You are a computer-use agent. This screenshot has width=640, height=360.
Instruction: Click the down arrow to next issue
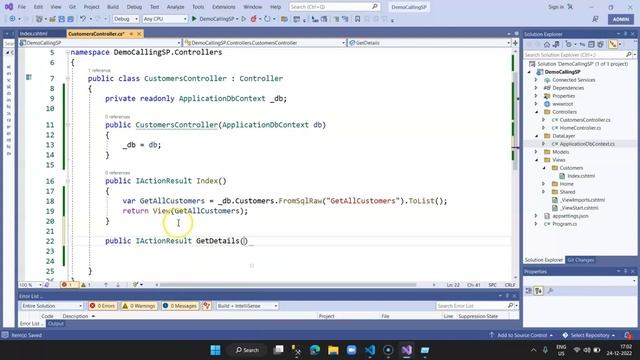coord(118,284)
